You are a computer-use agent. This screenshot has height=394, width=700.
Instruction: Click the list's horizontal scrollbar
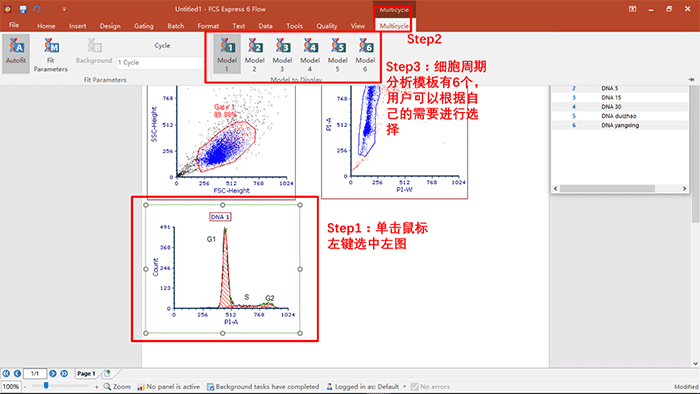620,189
